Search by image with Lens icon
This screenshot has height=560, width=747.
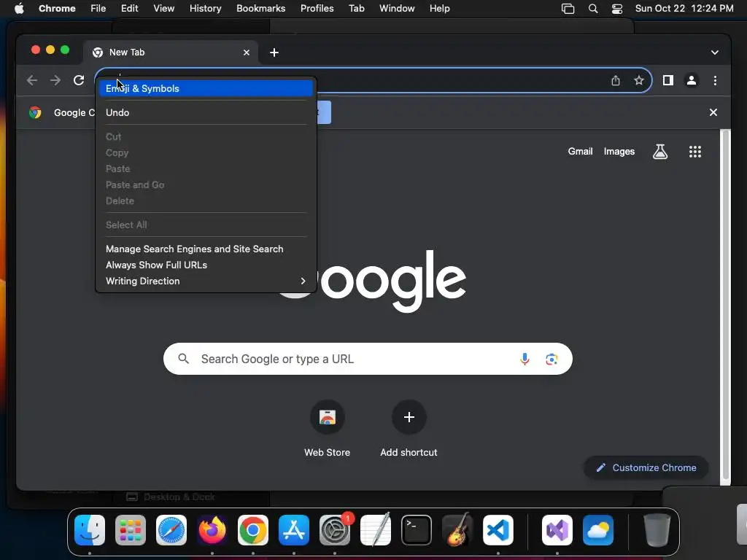[x=551, y=359]
